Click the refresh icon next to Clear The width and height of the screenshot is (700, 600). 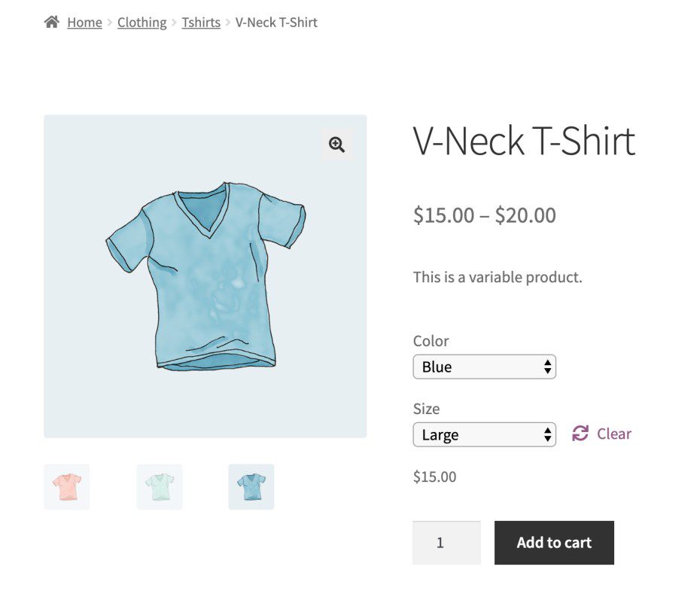pyautogui.click(x=578, y=433)
